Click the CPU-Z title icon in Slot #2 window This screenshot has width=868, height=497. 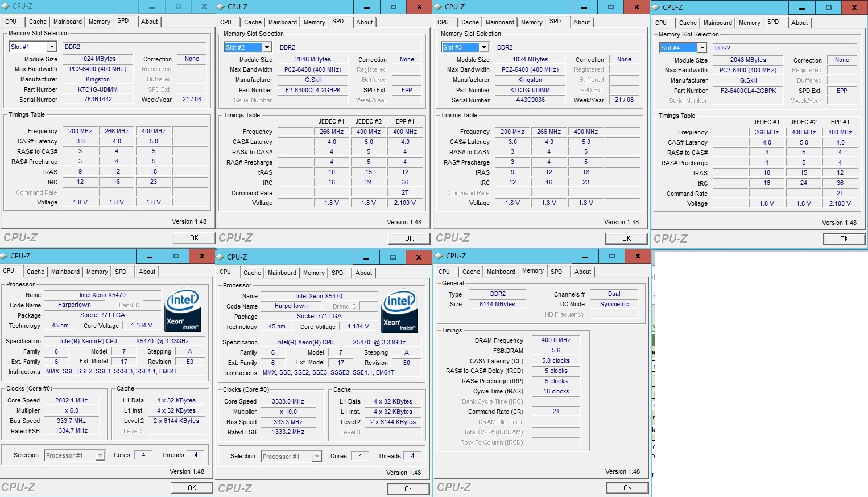point(221,7)
